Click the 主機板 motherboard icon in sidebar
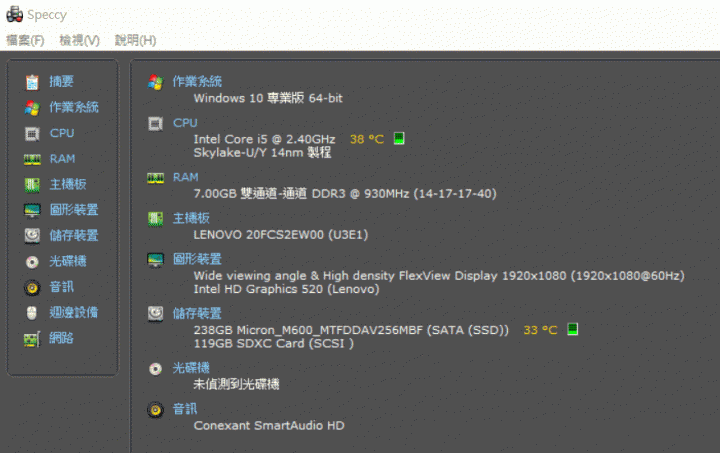 [x=32, y=185]
